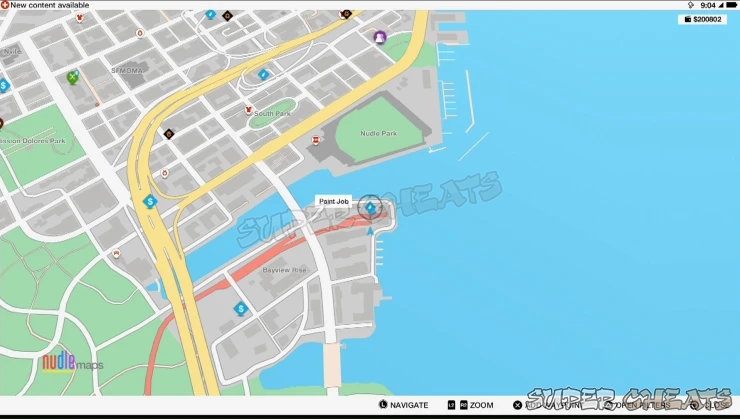Screen dimensions: 740x419
Task: Click the ZOOM prompt label
Action: tap(481, 405)
